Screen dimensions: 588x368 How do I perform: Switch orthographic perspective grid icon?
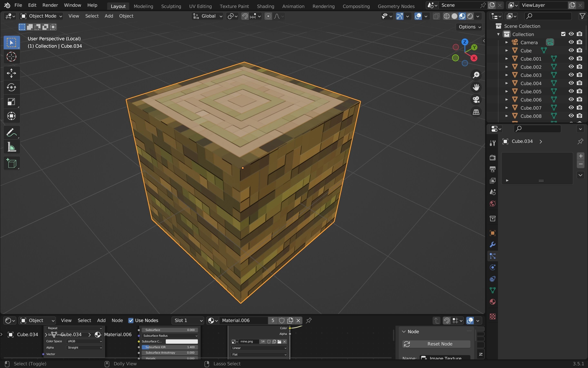(x=476, y=112)
